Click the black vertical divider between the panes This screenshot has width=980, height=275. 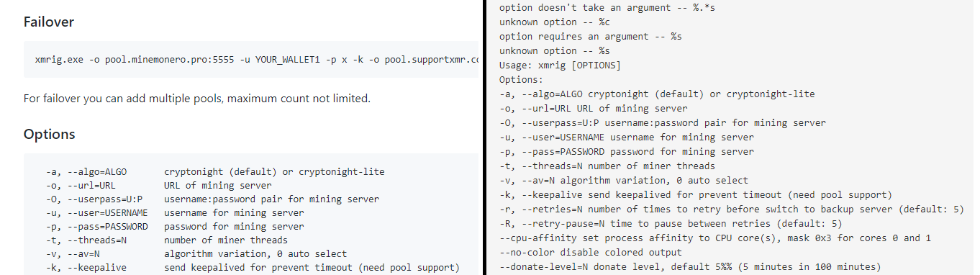point(484,137)
